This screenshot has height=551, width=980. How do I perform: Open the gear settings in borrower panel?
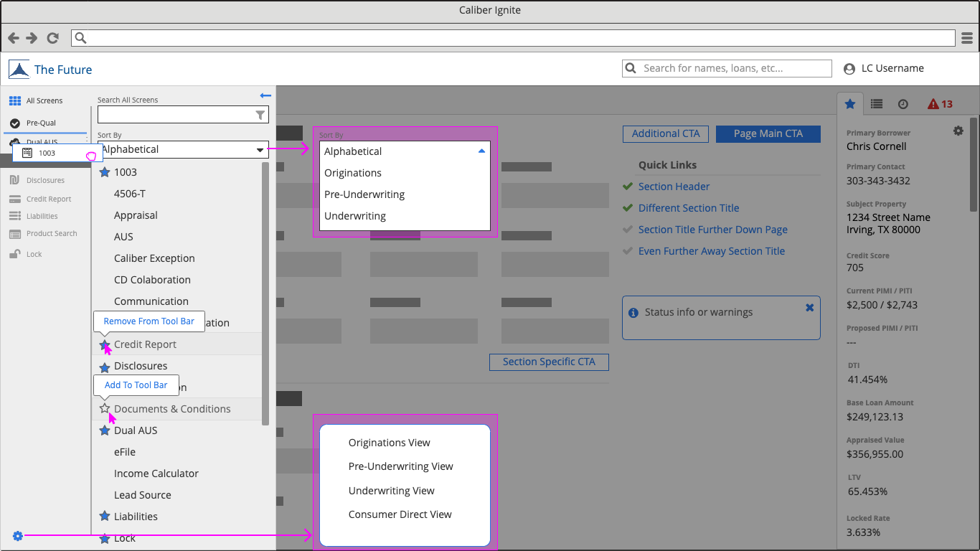point(958,131)
